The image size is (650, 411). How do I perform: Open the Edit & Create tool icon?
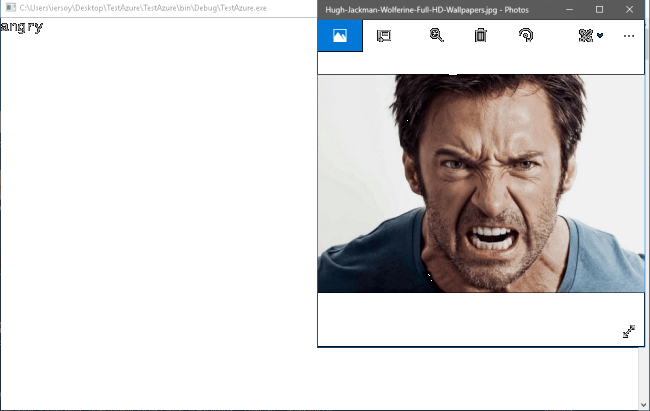pos(585,35)
